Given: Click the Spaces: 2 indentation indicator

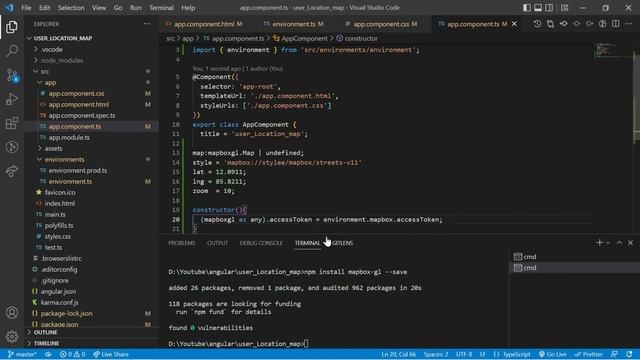Looking at the screenshot, I should 436,354.
